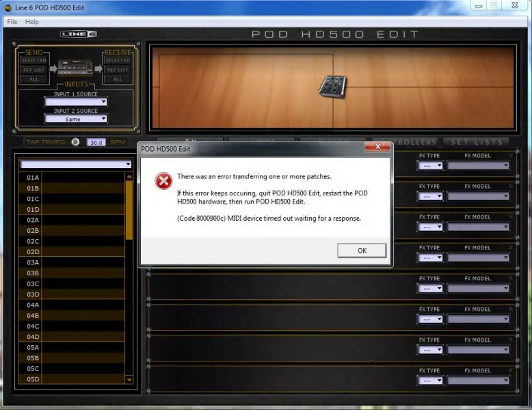
Task: Open the fifth FX Type dropdown
Action: pyautogui.click(x=430, y=288)
